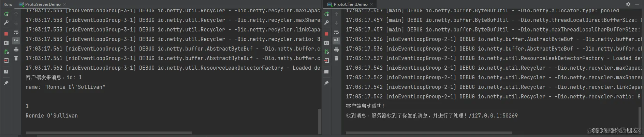Click the exit icon in ProtoServerDemo pane
This screenshot has height=137, width=644.
tap(6, 60)
